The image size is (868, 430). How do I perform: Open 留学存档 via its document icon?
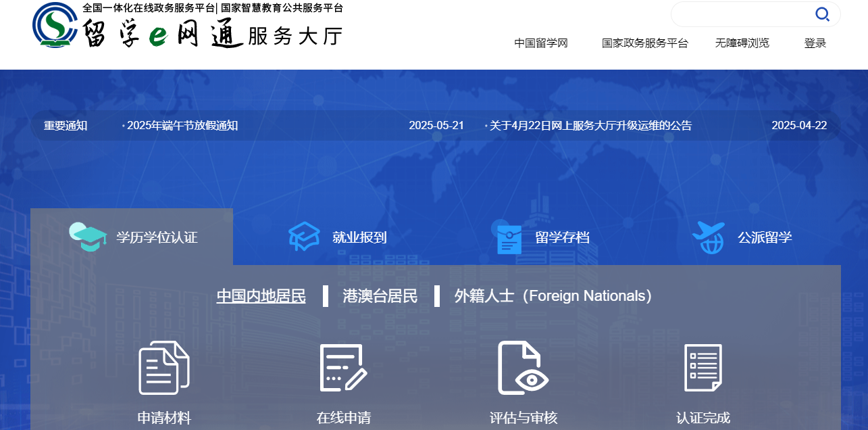[x=508, y=236]
